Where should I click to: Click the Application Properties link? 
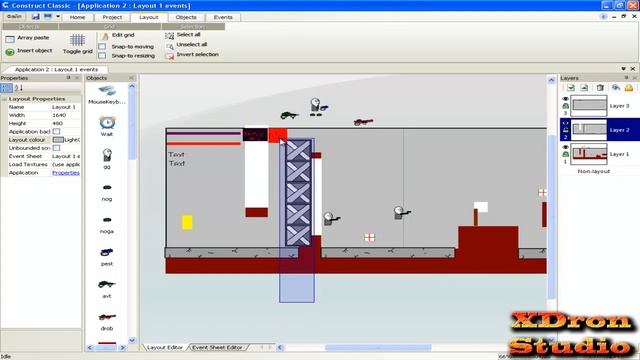click(x=66, y=173)
